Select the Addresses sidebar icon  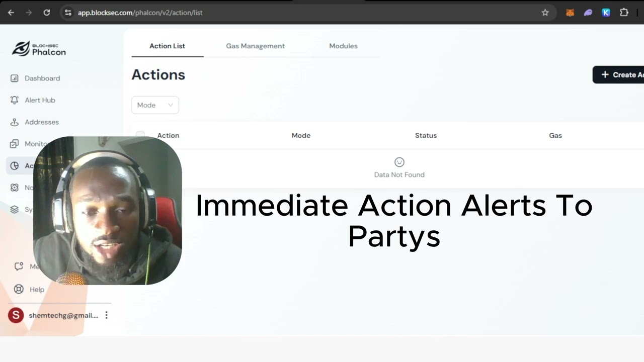point(15,122)
